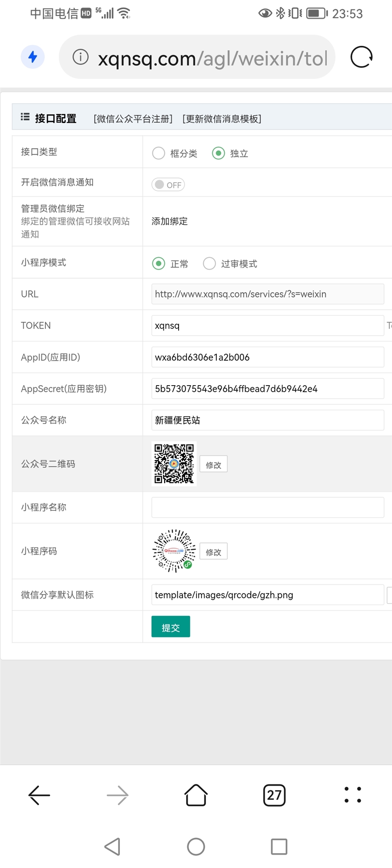Image resolution: width=392 pixels, height=868 pixels.
Task: Open the tab switcher showing 27
Action: (274, 795)
